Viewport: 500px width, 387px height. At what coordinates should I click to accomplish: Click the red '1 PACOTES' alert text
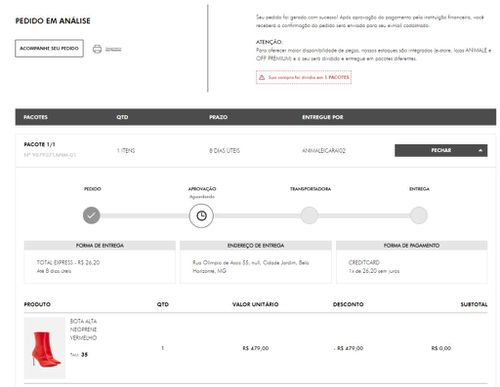click(x=337, y=77)
